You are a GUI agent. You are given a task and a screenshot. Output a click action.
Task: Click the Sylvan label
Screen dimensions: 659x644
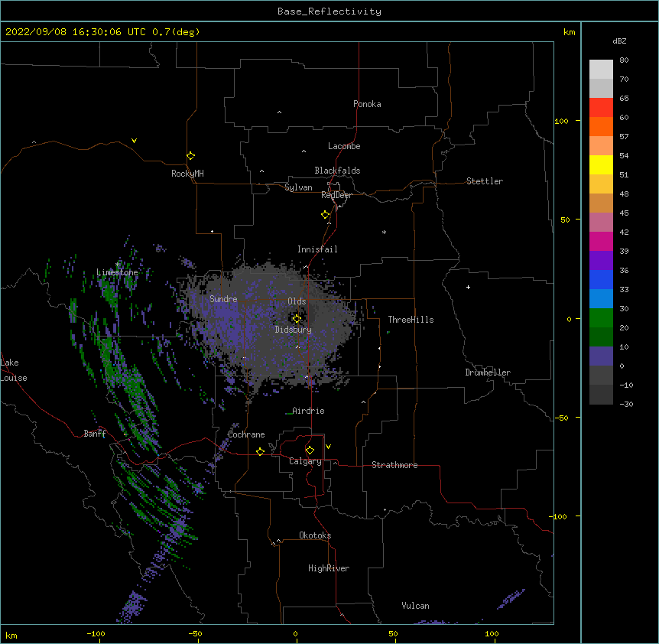[x=298, y=187]
